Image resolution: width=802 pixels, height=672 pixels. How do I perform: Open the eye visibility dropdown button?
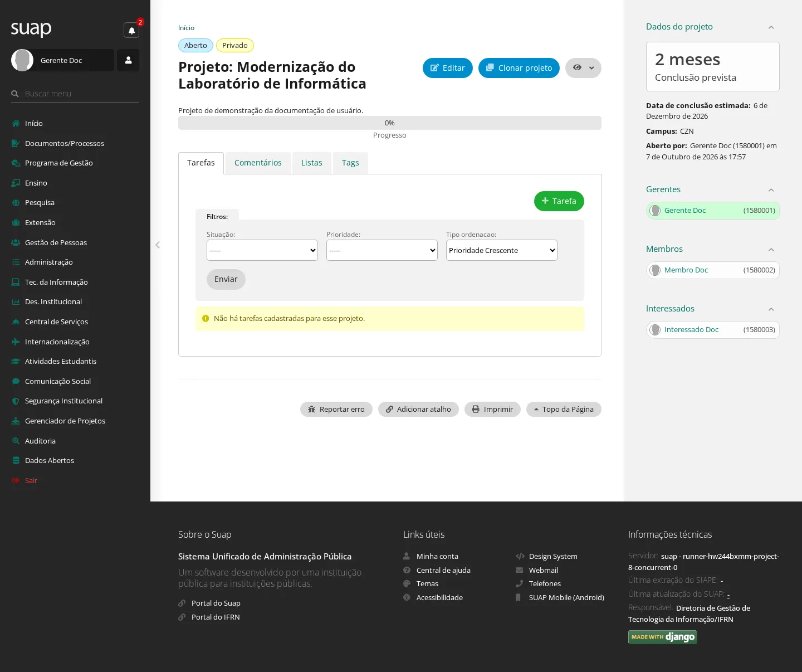click(583, 68)
